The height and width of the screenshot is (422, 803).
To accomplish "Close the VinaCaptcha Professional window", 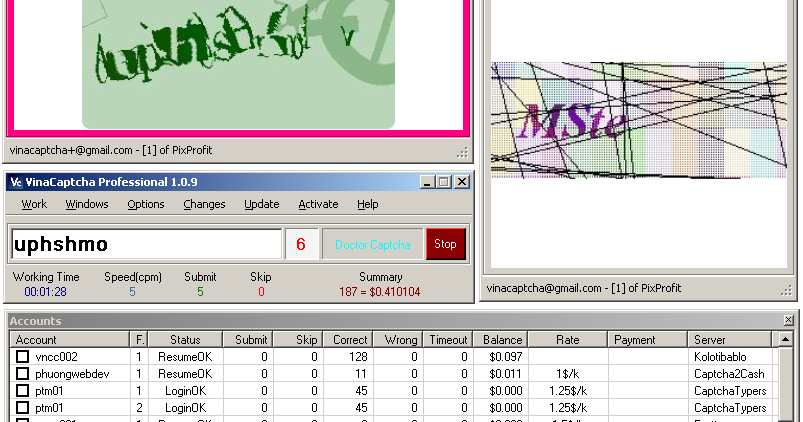I will pos(461,182).
